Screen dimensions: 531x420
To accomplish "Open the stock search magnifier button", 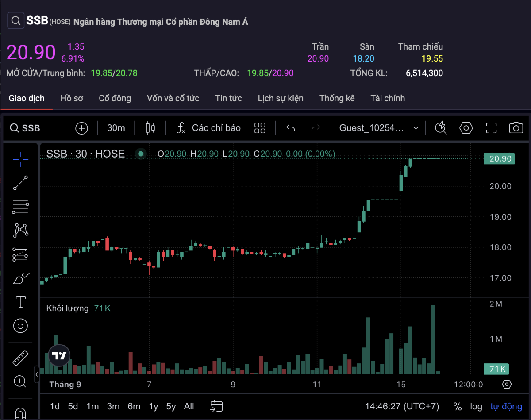I will point(16,21).
